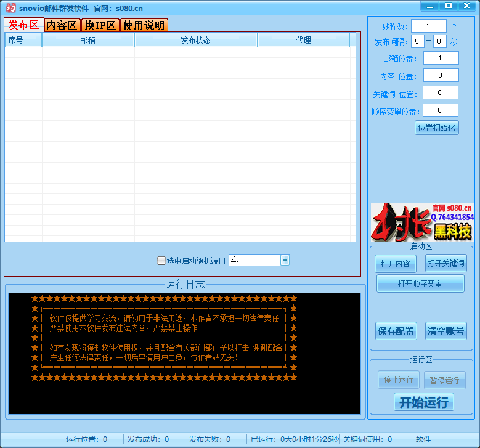Click the 位置初始化 button
480x448 pixels.
click(437, 128)
